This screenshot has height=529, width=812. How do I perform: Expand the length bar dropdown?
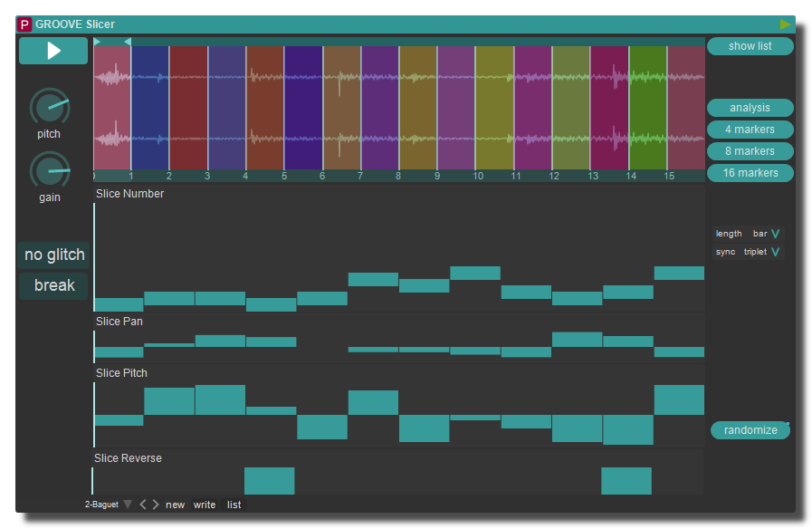coord(775,234)
